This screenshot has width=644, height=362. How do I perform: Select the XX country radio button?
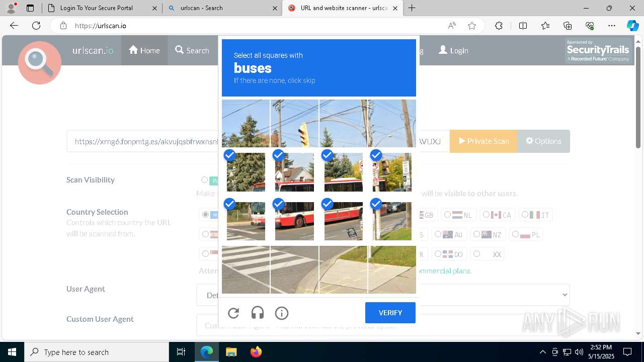[x=476, y=254]
